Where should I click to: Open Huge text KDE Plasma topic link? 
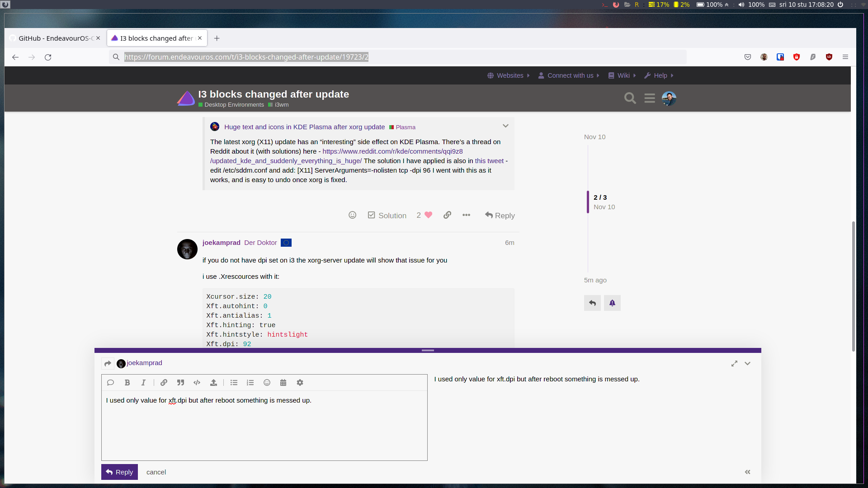(x=304, y=127)
